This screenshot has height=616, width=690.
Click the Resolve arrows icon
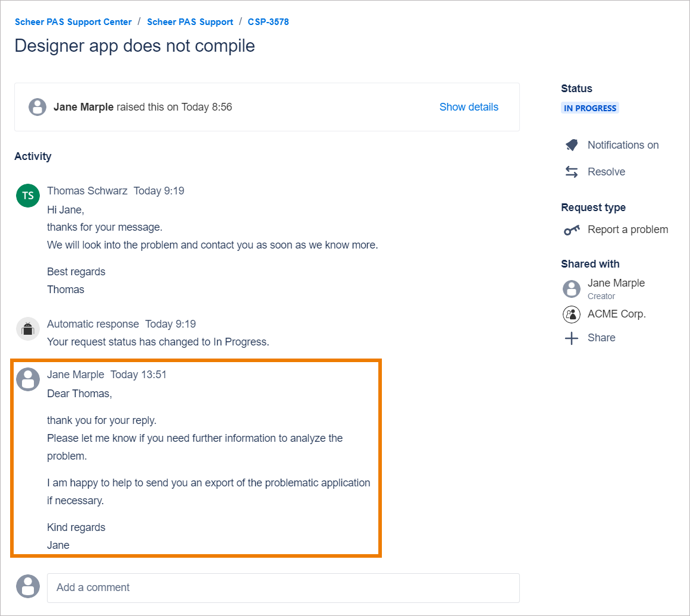point(571,171)
